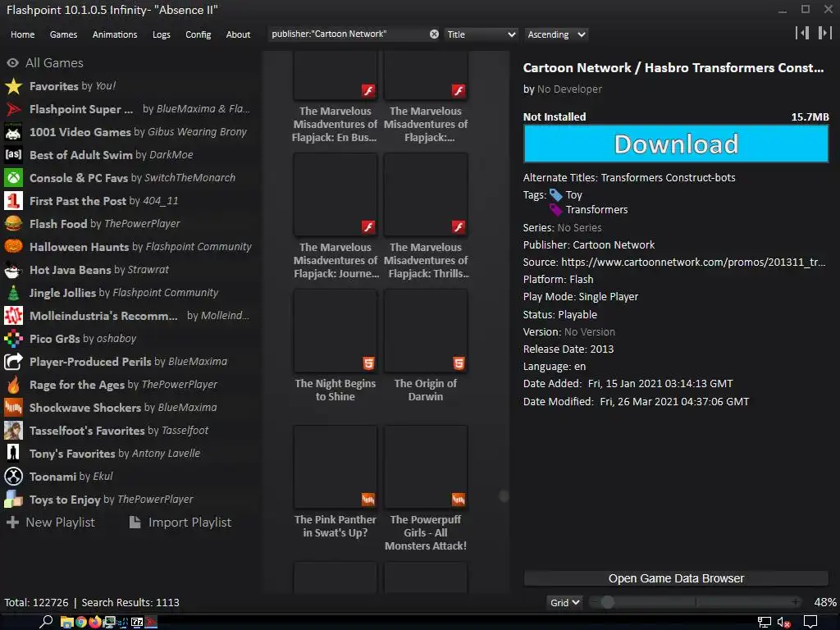Select Jingle Jollies tree icon

click(13, 293)
